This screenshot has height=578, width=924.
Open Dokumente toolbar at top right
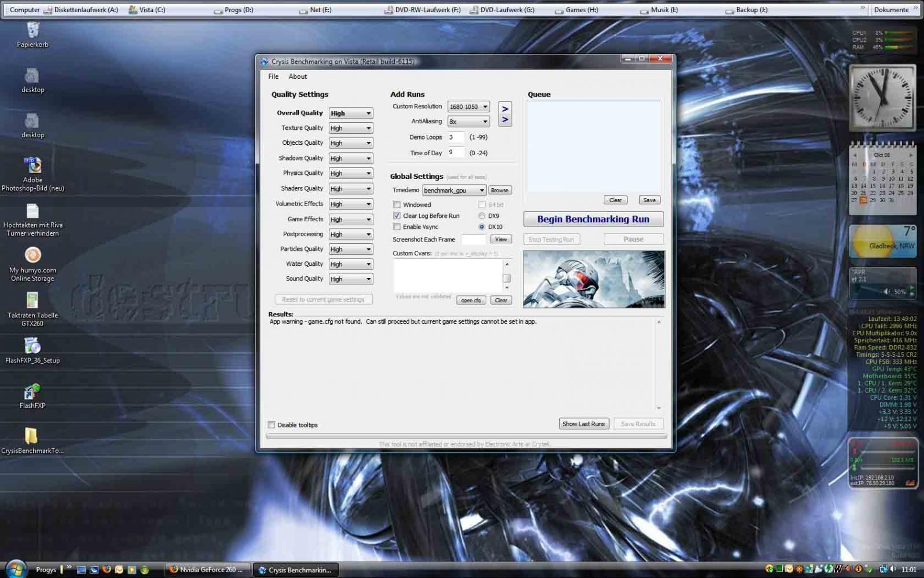pos(891,10)
